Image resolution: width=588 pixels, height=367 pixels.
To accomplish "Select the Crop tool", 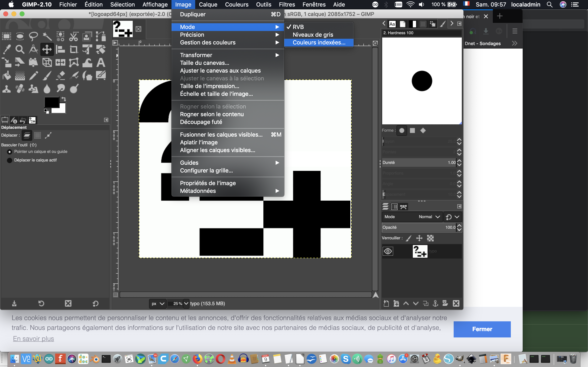I will [x=74, y=50].
